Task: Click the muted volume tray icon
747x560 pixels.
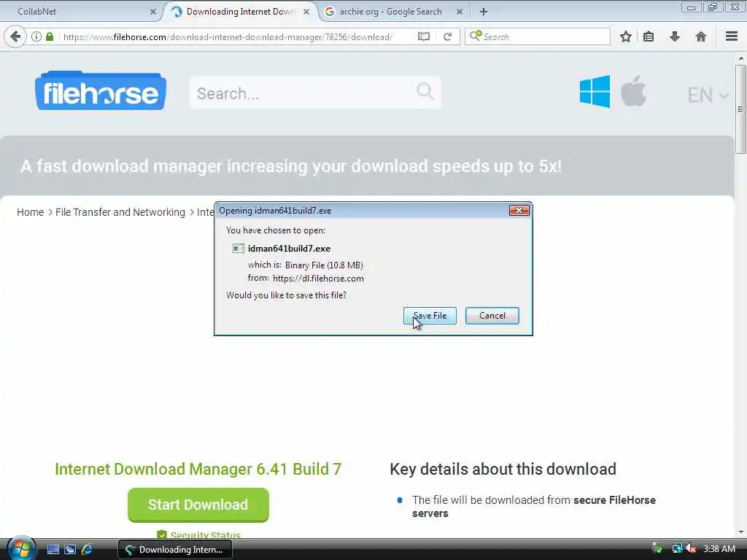Action: [692, 549]
